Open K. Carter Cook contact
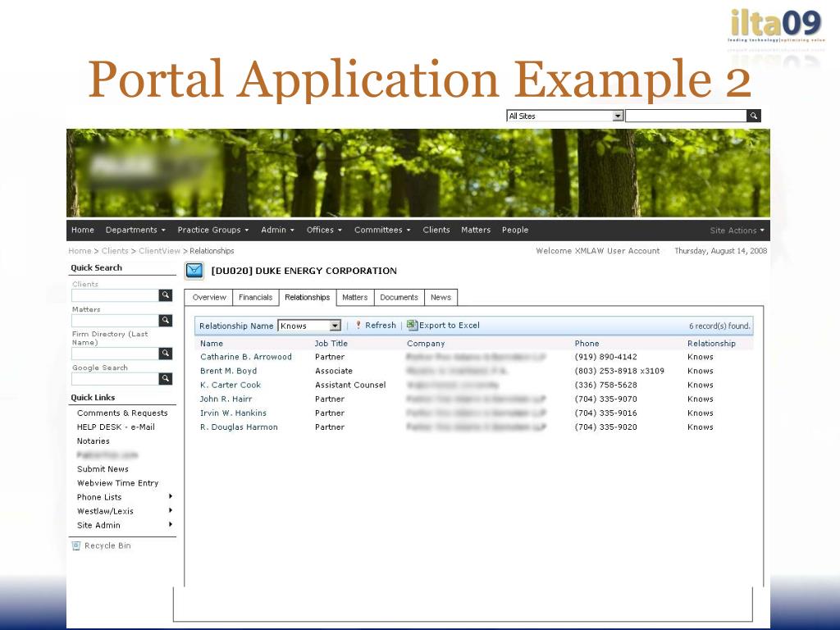Screen dimensions: 840x630 pyautogui.click(x=231, y=385)
